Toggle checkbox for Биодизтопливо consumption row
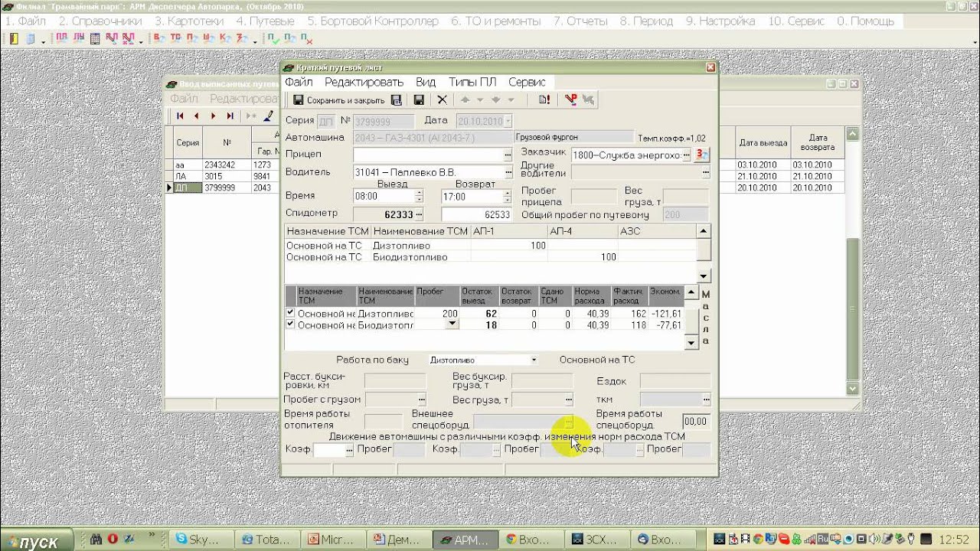The image size is (980, 551). pos(290,324)
